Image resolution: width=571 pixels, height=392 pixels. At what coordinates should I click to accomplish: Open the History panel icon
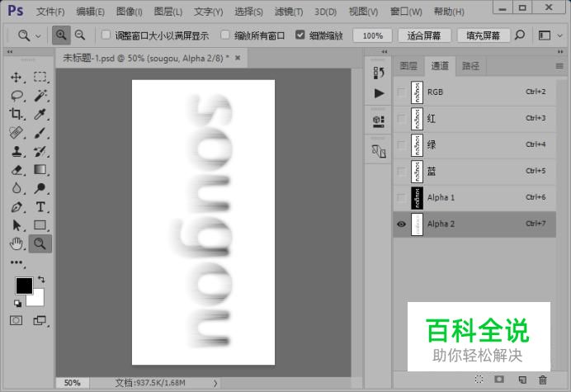click(379, 73)
